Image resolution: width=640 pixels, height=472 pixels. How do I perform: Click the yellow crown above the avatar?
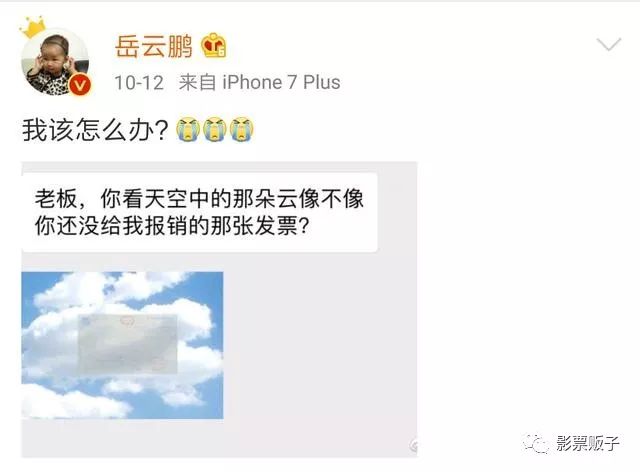33,27
